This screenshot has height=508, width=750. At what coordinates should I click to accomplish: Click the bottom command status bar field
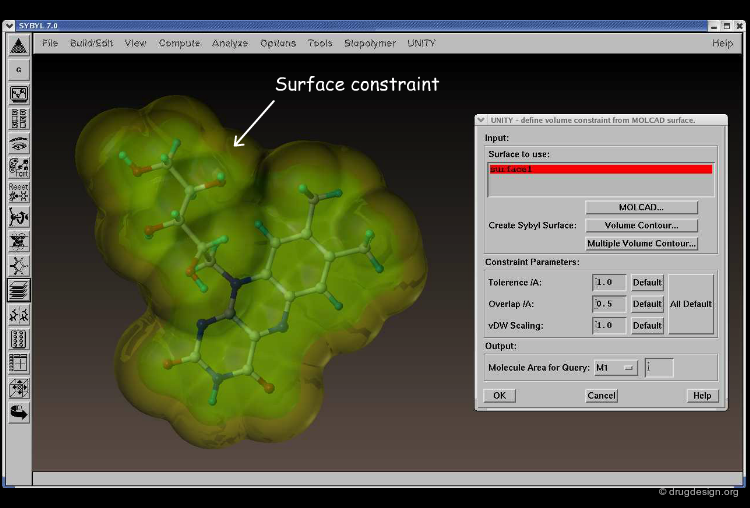click(x=388, y=478)
